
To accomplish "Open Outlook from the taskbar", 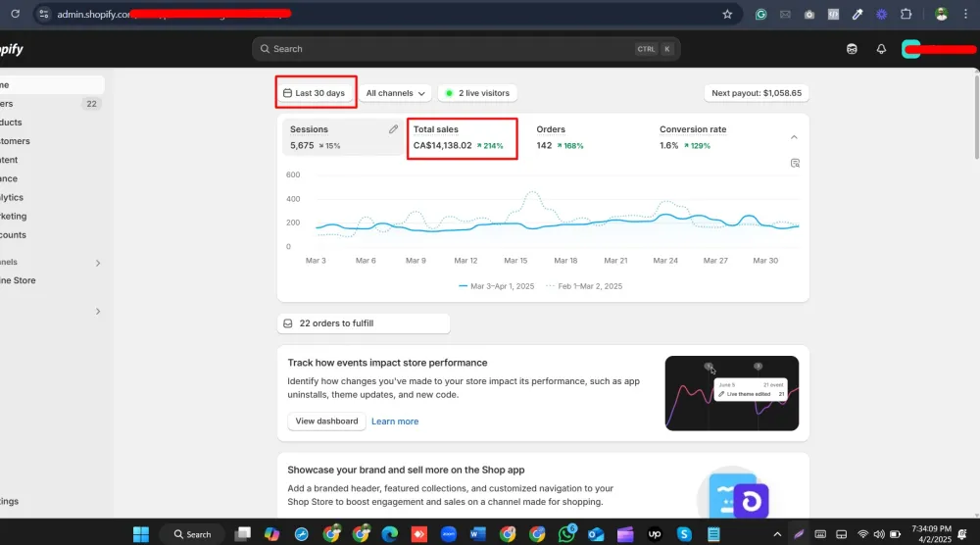I will click(596, 534).
